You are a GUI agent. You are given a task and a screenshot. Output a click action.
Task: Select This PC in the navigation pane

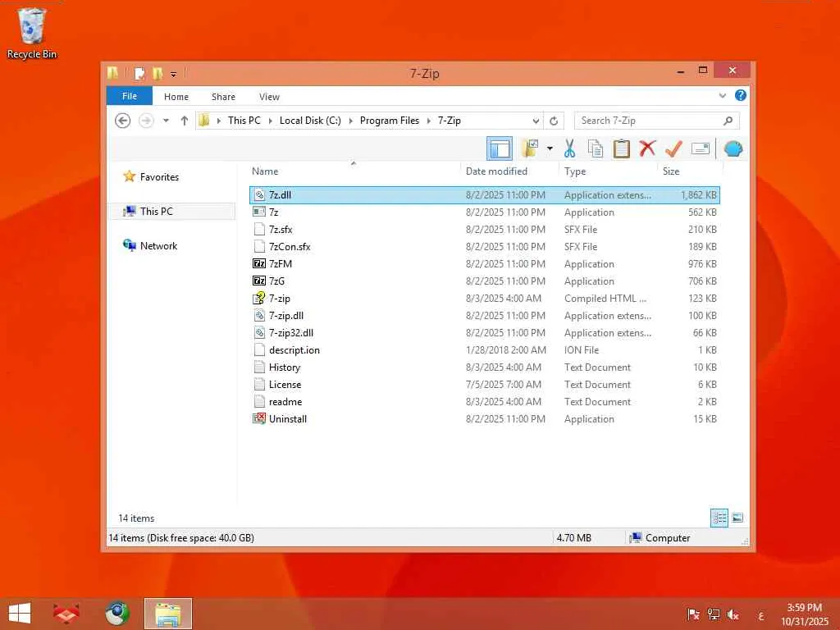coord(171,212)
